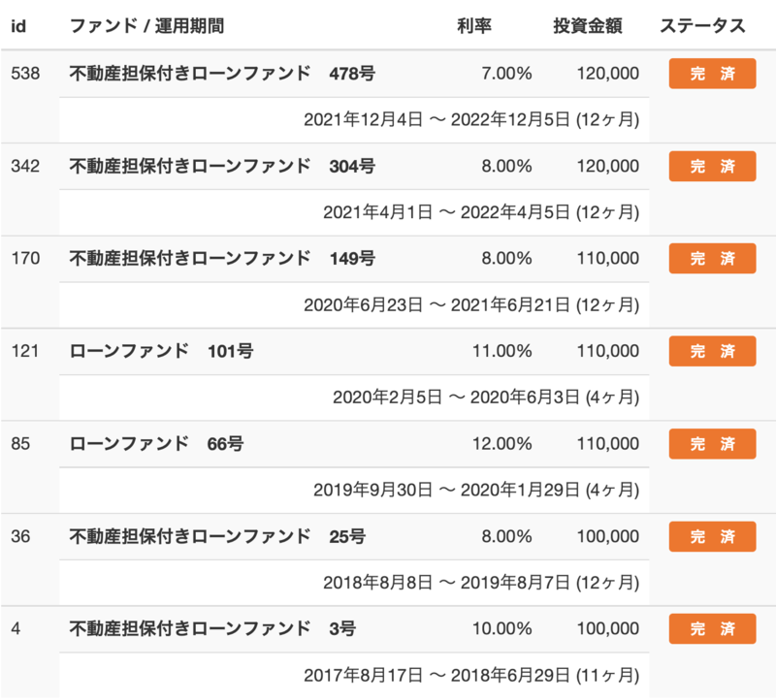This screenshot has width=776, height=700.
Task: Open 不動産担保付きローンファンド 3号 fund name
Action: click(212, 629)
